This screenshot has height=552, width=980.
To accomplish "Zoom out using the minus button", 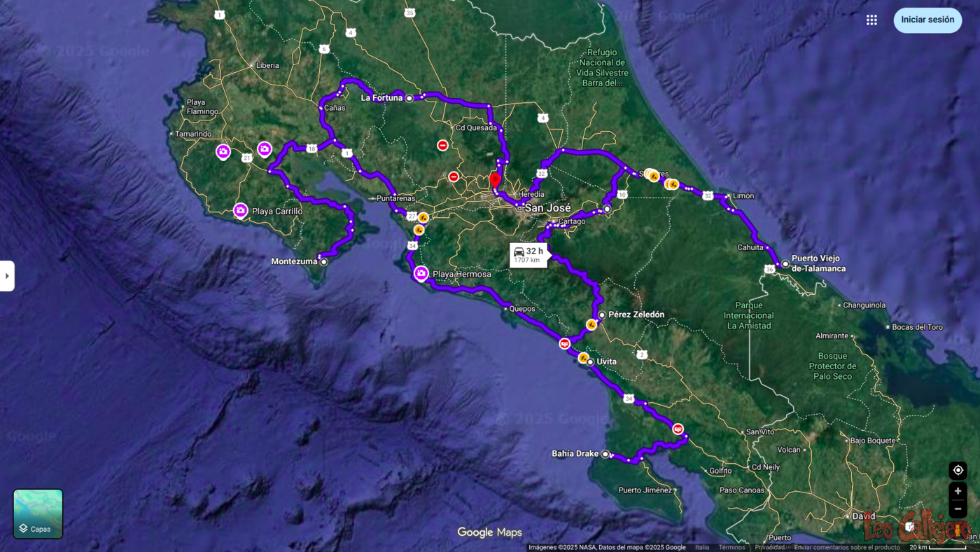I will pos(958,509).
